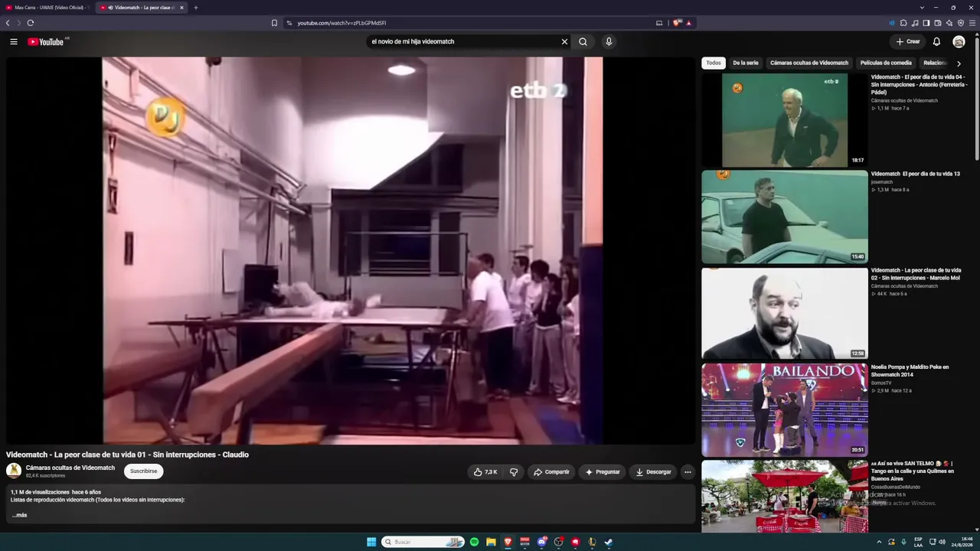Show hidden system tray icons
Screen dimensions: 980x551
coord(879,542)
